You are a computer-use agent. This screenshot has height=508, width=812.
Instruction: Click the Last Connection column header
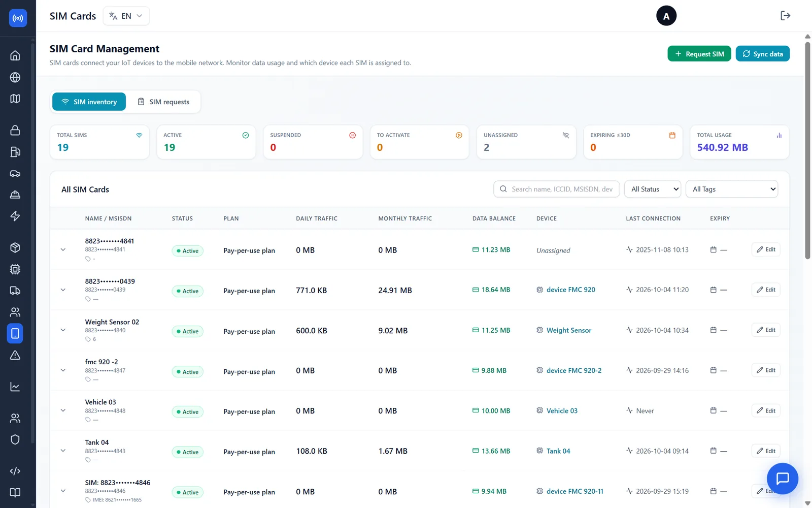pyautogui.click(x=653, y=218)
